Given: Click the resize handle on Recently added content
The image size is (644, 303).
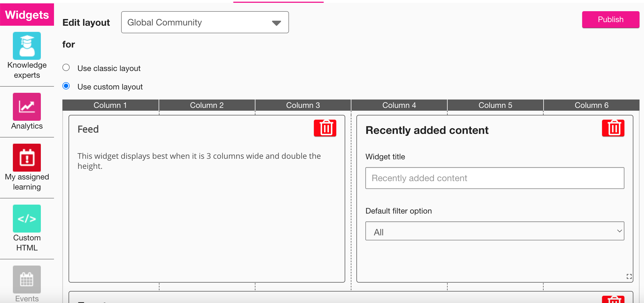Looking at the screenshot, I should 629,276.
